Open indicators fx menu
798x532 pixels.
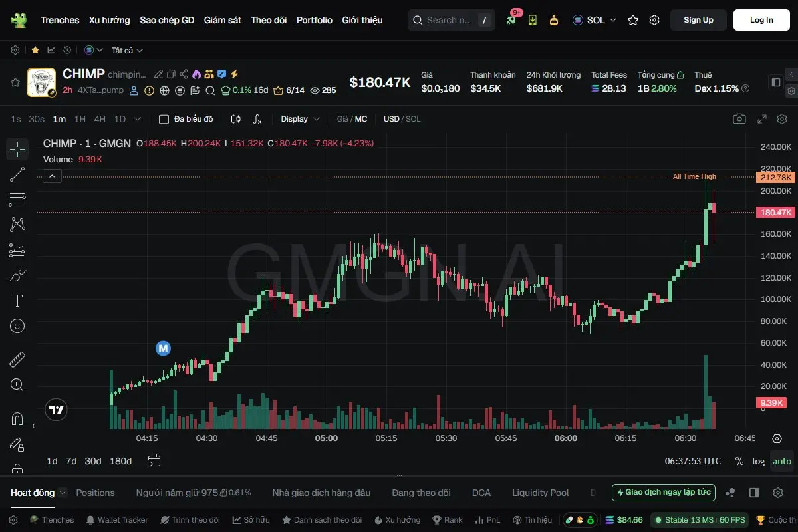(257, 119)
